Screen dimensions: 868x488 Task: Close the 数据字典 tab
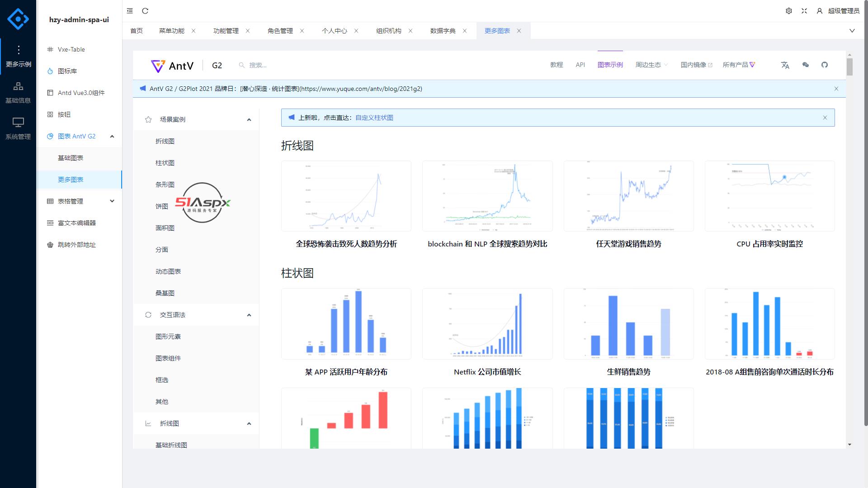(x=465, y=31)
